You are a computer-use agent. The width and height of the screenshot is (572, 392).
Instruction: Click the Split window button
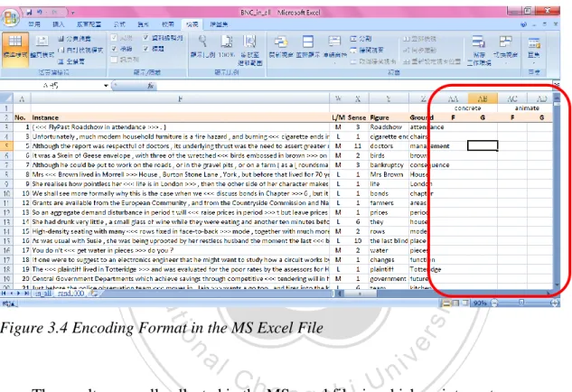(x=361, y=38)
